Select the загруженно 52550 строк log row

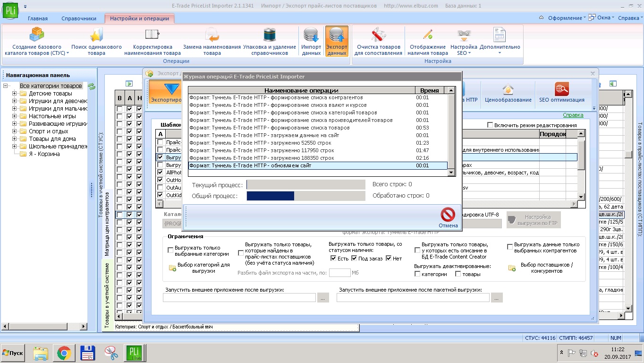318,143
